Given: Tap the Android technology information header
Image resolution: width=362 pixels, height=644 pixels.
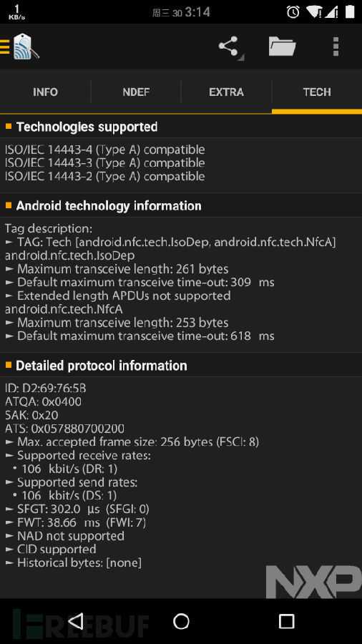Looking at the screenshot, I should [x=181, y=205].
